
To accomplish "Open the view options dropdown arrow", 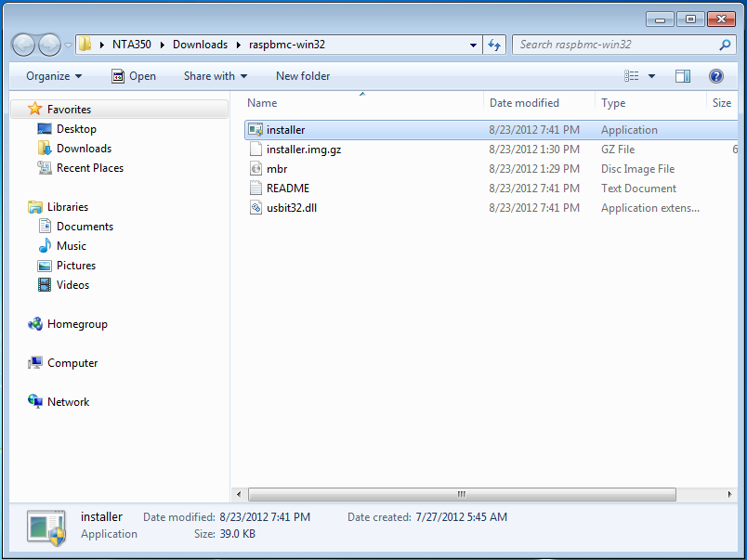I will (x=651, y=76).
